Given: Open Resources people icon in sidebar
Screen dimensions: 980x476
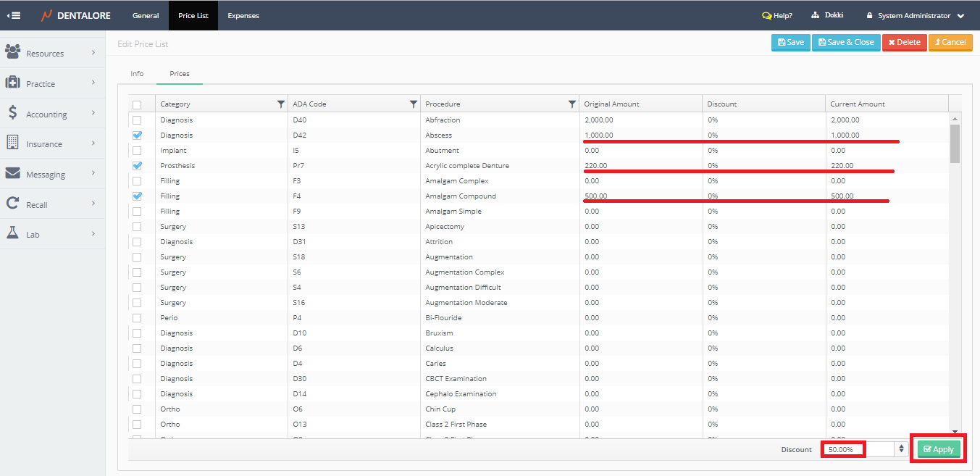Looking at the screenshot, I should [12, 52].
